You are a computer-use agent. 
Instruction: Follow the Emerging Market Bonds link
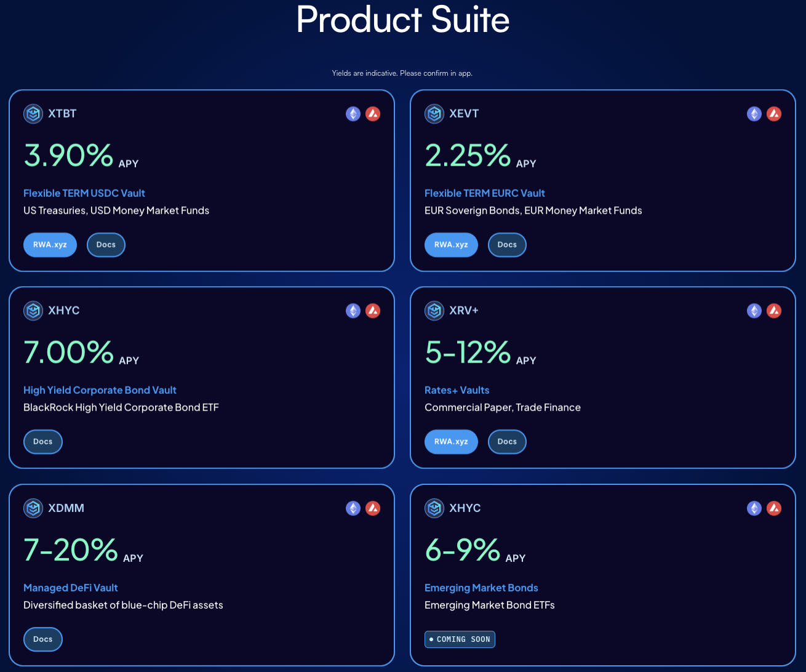tap(481, 588)
